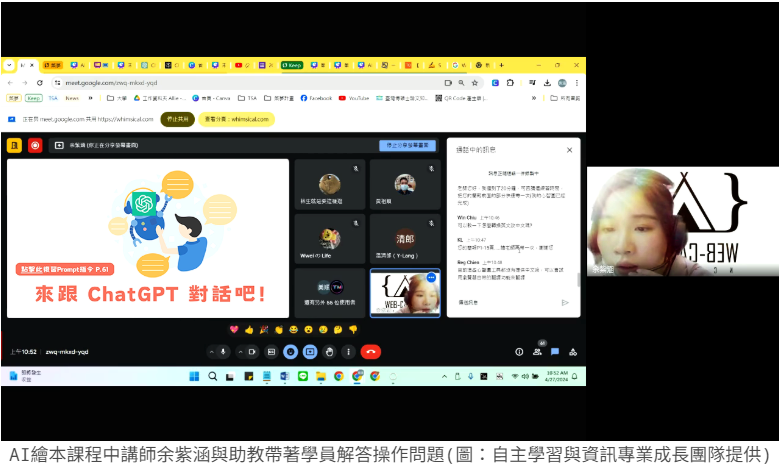Screen dimensions: 779x464
Task: Click the view tab whimsical.com button
Action: point(236,119)
